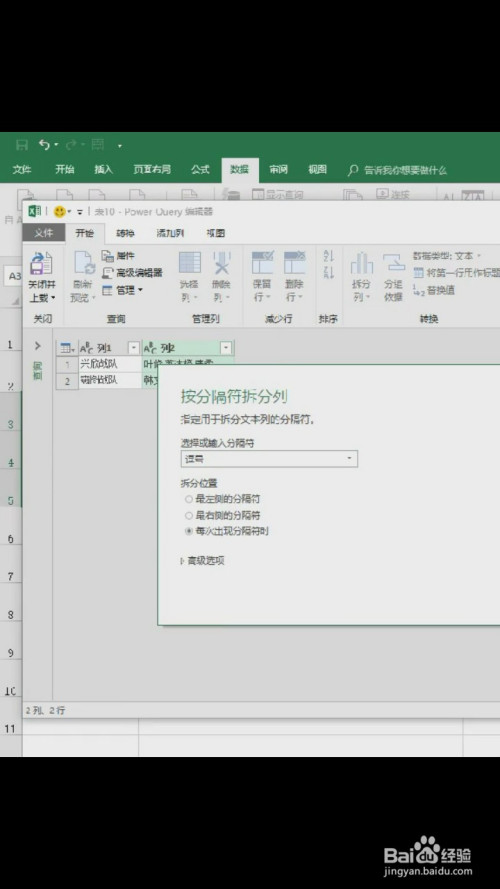Select cell 兴欣战队 in preview row 1
The height and width of the screenshot is (889, 500).
pyautogui.click(x=109, y=364)
